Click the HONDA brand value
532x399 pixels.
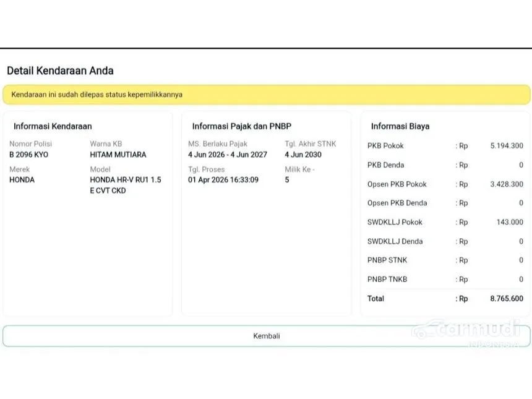click(22, 180)
